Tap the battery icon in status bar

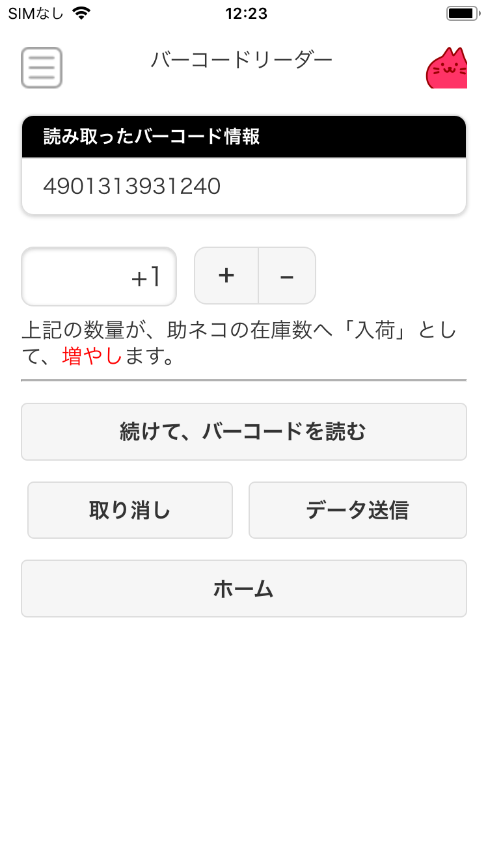click(x=463, y=13)
